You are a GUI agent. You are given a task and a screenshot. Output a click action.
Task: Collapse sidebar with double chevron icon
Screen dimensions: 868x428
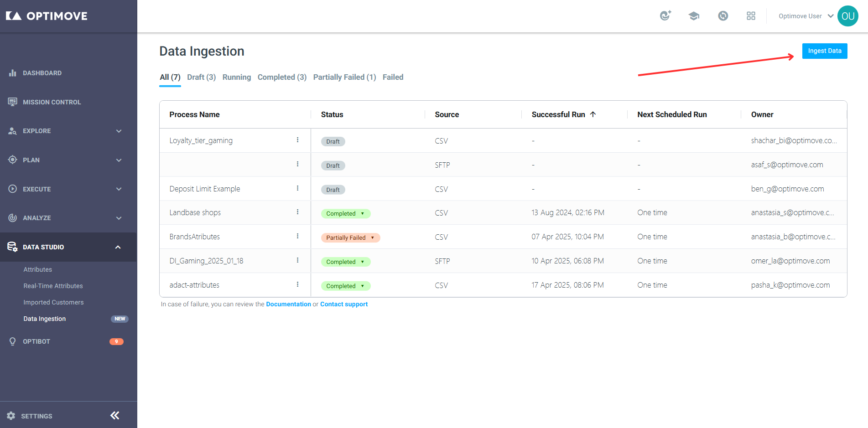click(x=115, y=415)
